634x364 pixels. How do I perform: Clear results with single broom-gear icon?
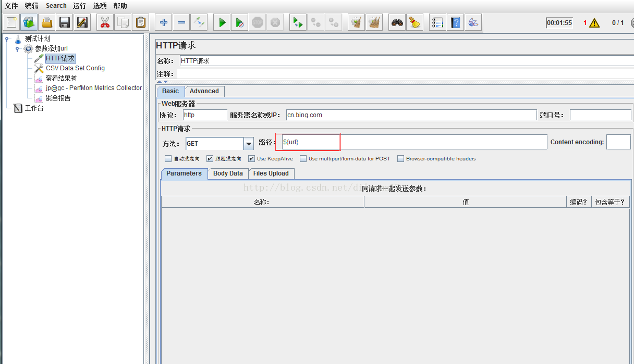pyautogui.click(x=357, y=22)
